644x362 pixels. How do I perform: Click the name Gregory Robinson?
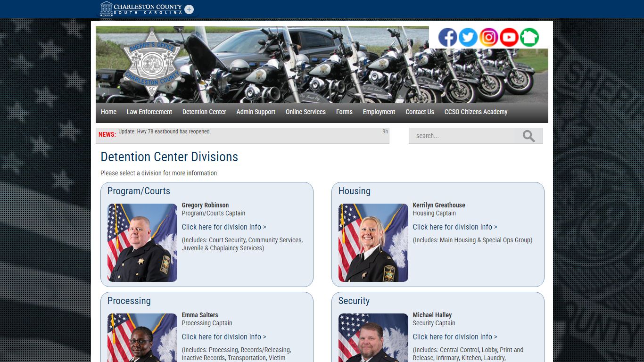205,205
